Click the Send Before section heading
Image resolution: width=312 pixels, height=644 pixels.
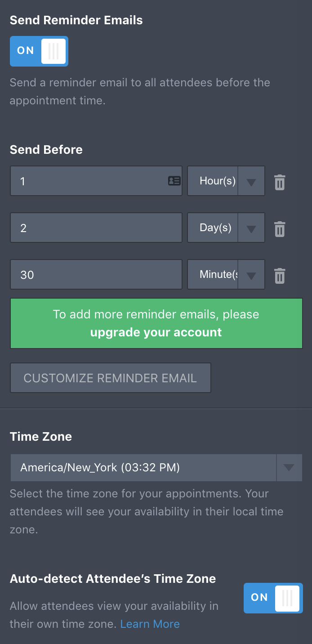tap(46, 150)
